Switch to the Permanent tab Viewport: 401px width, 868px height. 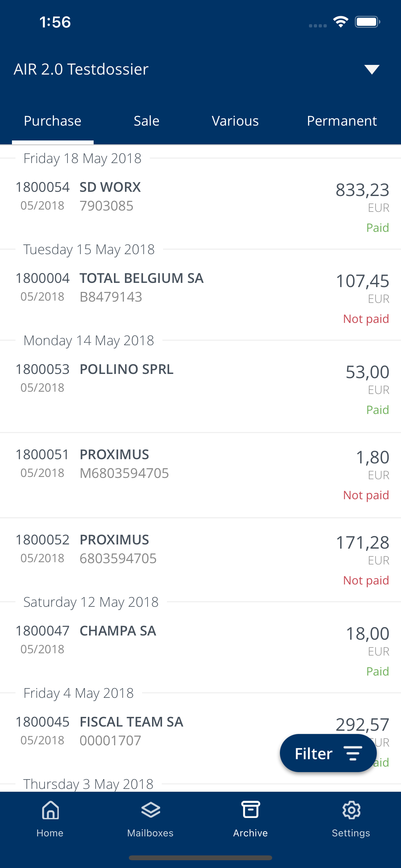[342, 121]
